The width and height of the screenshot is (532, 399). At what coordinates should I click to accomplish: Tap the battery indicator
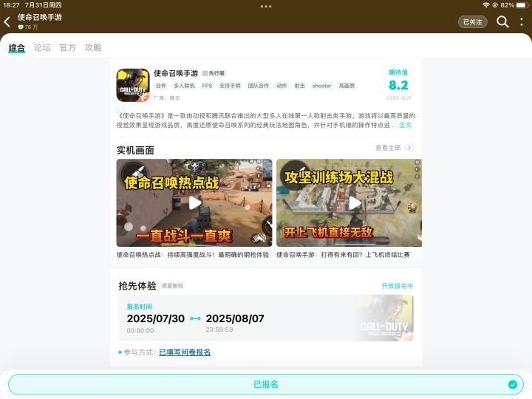pos(522,5)
